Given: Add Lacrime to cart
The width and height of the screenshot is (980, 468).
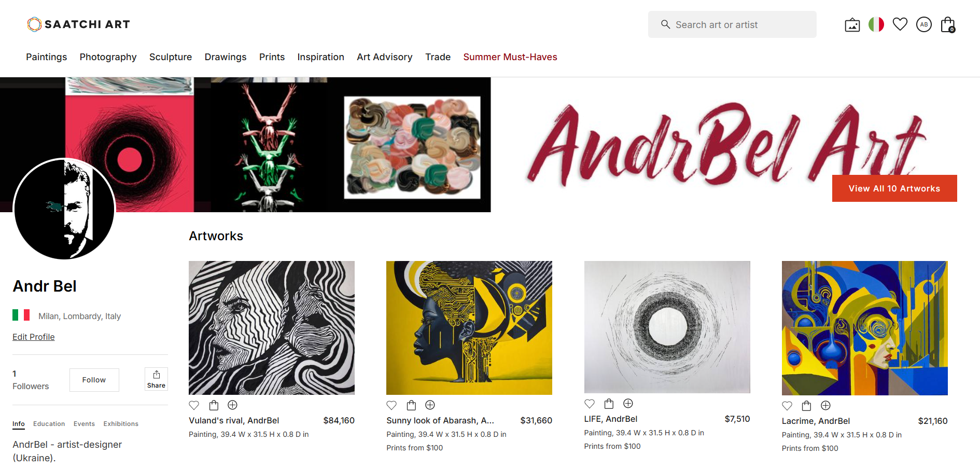Looking at the screenshot, I should pyautogui.click(x=806, y=406).
